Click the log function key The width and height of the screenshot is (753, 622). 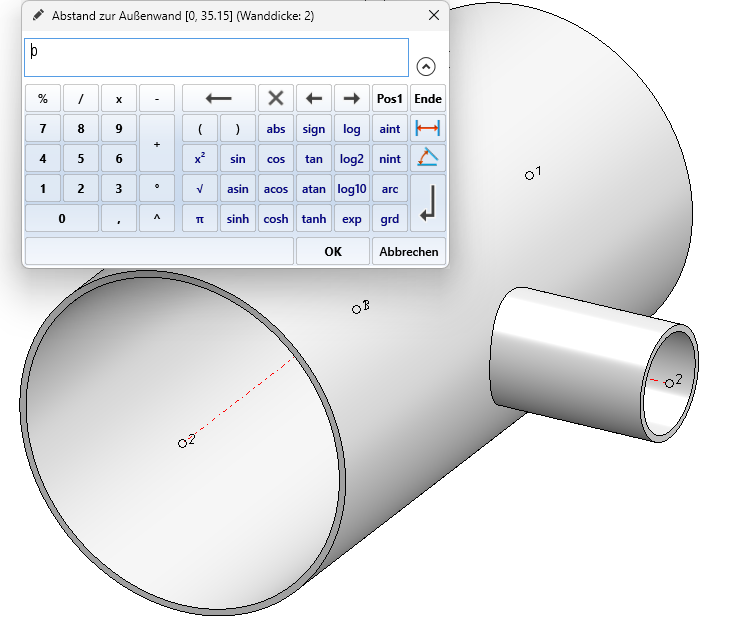coord(352,129)
